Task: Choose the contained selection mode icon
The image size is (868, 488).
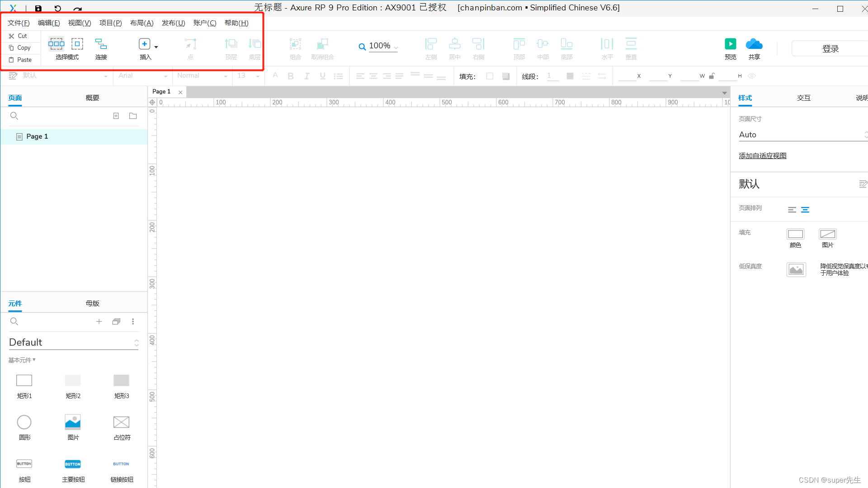Action: click(x=77, y=44)
